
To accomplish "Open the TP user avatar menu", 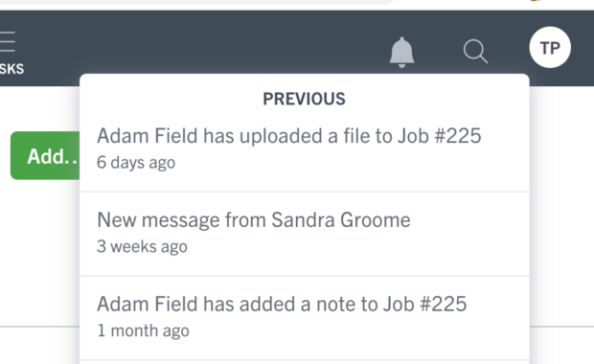I will click(x=550, y=47).
